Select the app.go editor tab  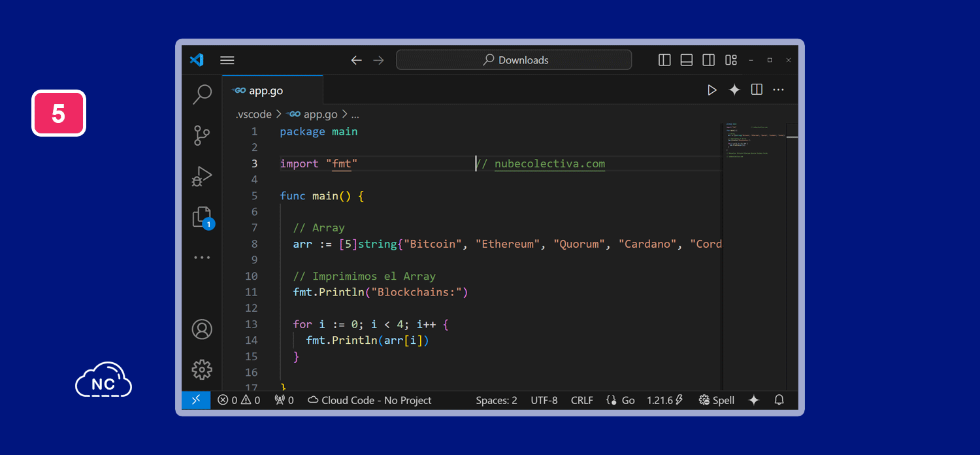(x=272, y=91)
